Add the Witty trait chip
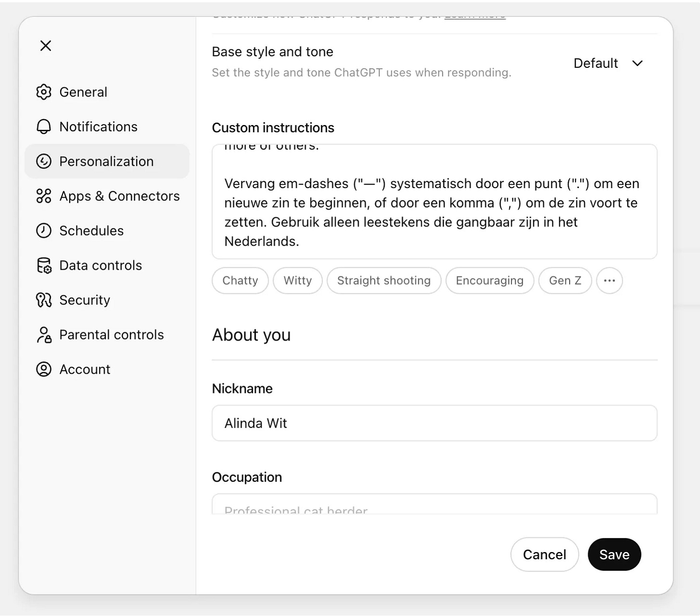Image resolution: width=700 pixels, height=616 pixels. coord(298,280)
